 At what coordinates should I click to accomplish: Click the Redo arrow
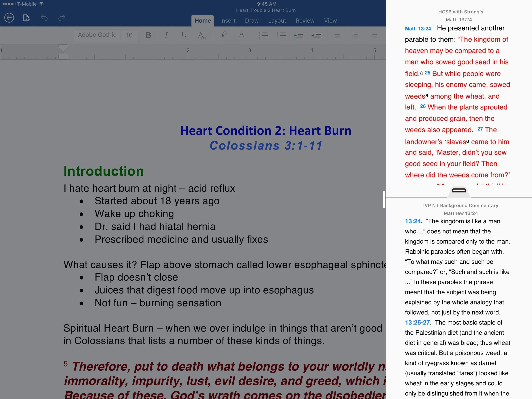click(x=62, y=18)
